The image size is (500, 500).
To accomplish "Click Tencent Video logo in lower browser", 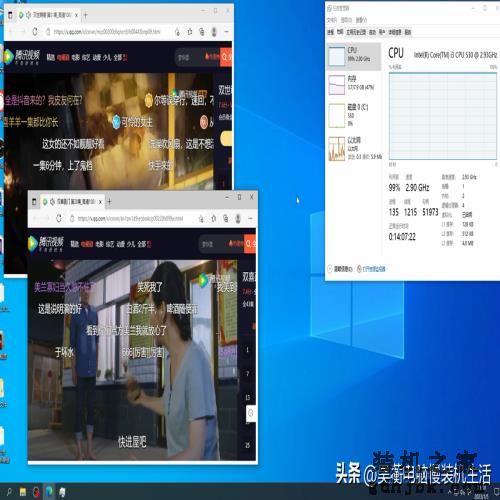I will click(46, 244).
